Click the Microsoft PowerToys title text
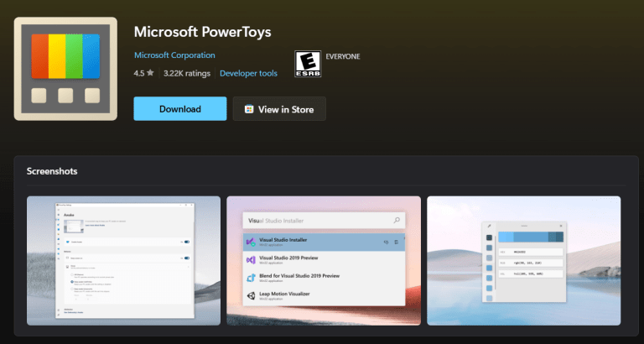 pyautogui.click(x=202, y=32)
